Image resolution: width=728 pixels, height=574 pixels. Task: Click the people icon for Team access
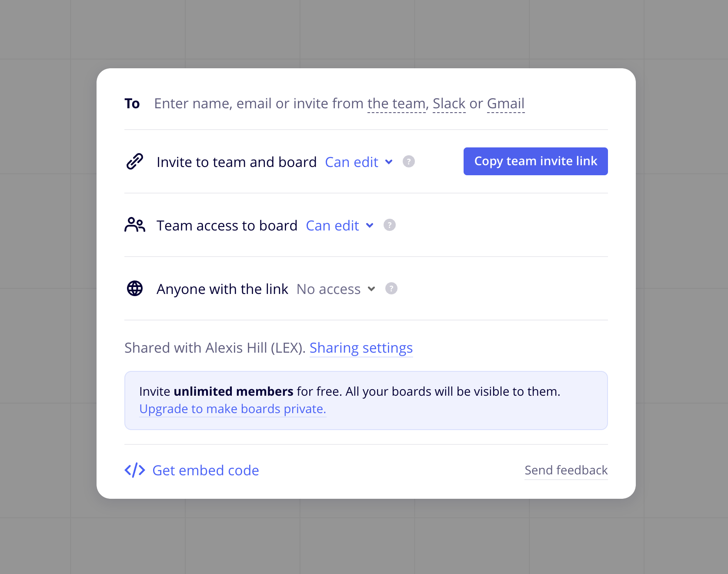(x=135, y=225)
